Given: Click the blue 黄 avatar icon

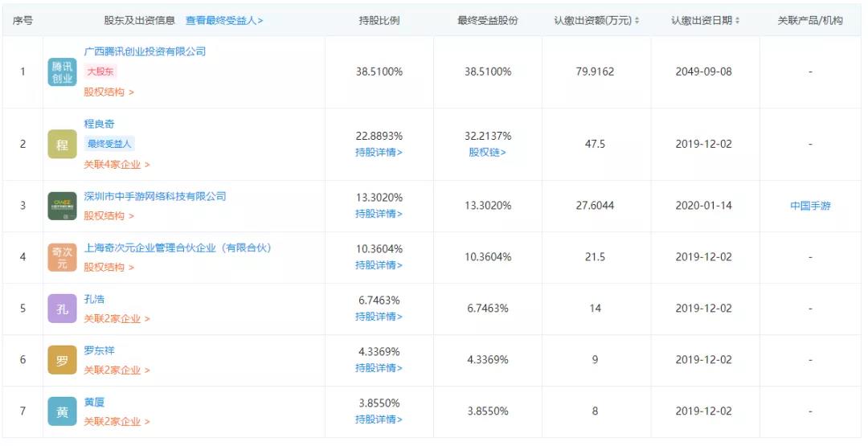Looking at the screenshot, I should [62, 411].
